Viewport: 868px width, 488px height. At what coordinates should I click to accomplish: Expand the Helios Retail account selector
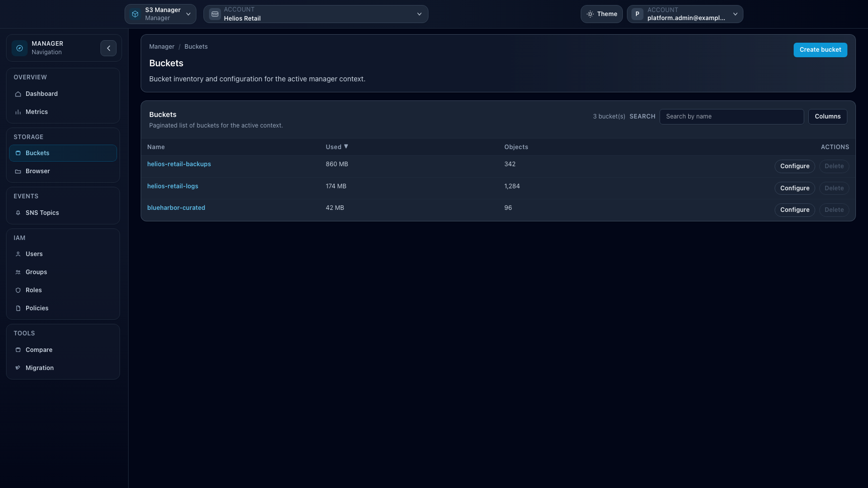pyautogui.click(x=315, y=14)
